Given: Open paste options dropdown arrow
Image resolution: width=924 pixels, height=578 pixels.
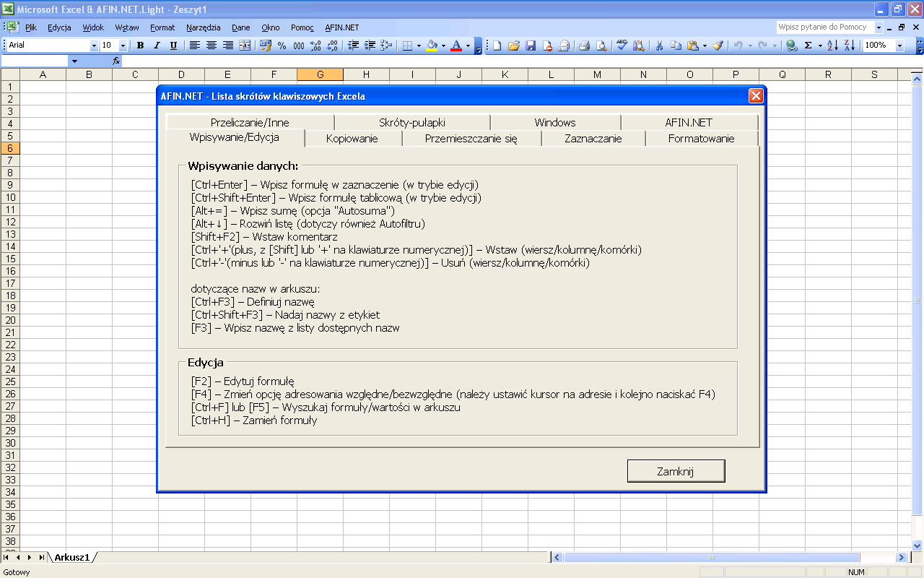Looking at the screenshot, I should 705,46.
